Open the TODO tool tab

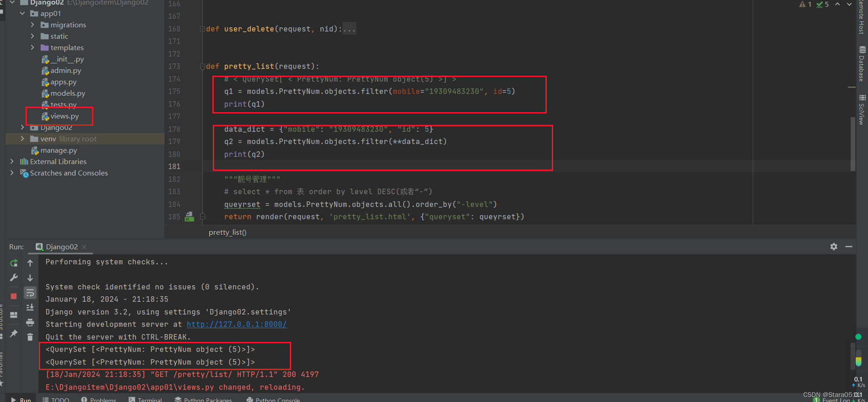pyautogui.click(x=56, y=399)
